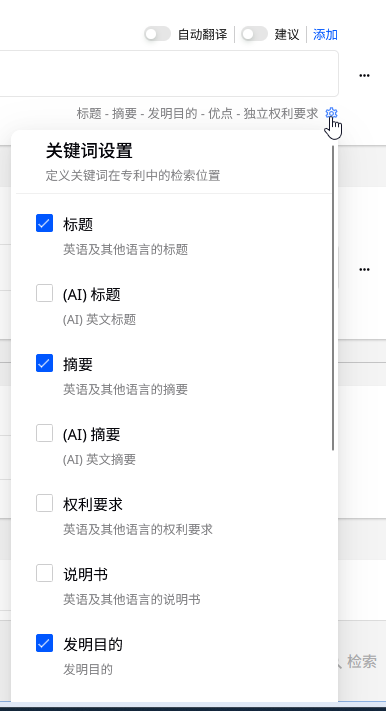This screenshot has height=711, width=386.
Task: Check the (AI) 摘要 checkbox
Action: click(x=44, y=433)
